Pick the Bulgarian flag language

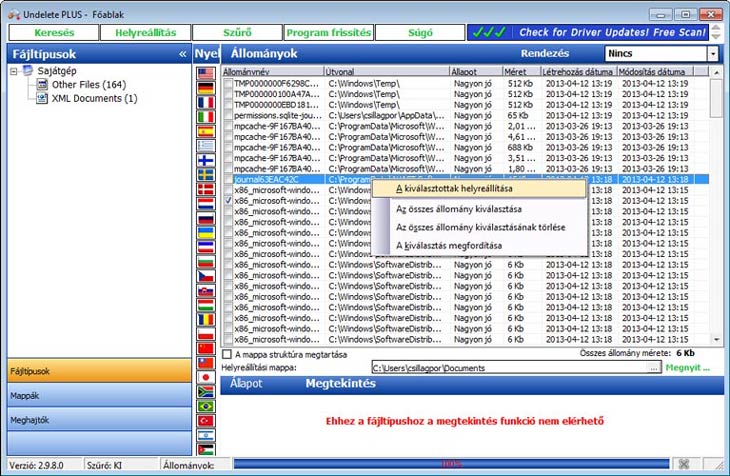206,262
